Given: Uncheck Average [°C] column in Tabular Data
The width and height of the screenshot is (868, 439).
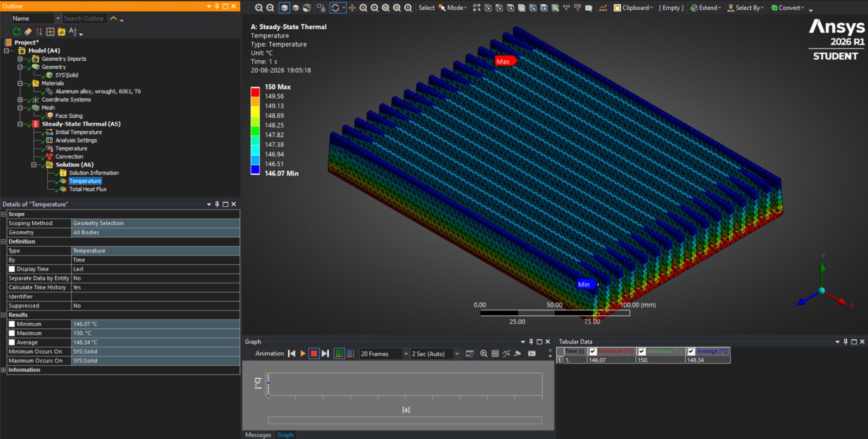Looking at the screenshot, I should pos(691,351).
